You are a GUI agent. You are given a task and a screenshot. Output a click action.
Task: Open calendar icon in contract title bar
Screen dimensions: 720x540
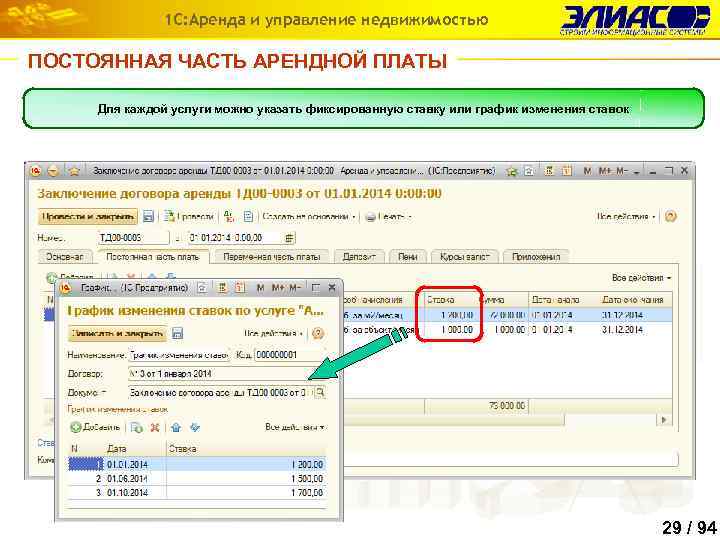coord(567,171)
